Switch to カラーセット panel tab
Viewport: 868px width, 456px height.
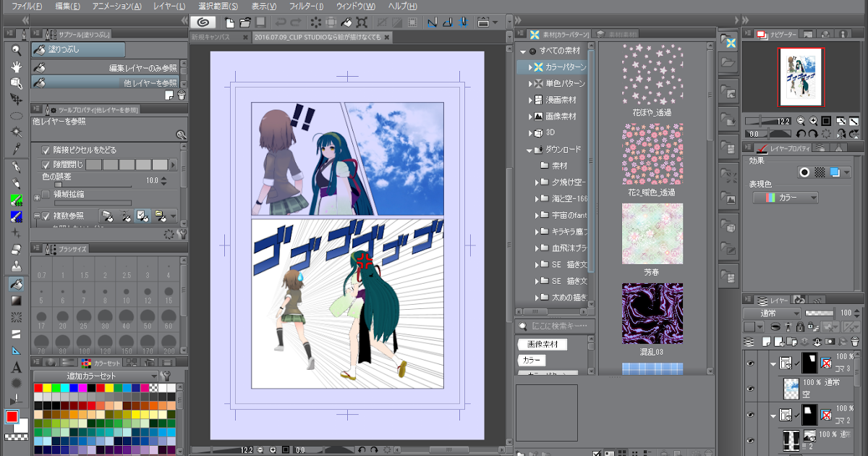pyautogui.click(x=101, y=363)
